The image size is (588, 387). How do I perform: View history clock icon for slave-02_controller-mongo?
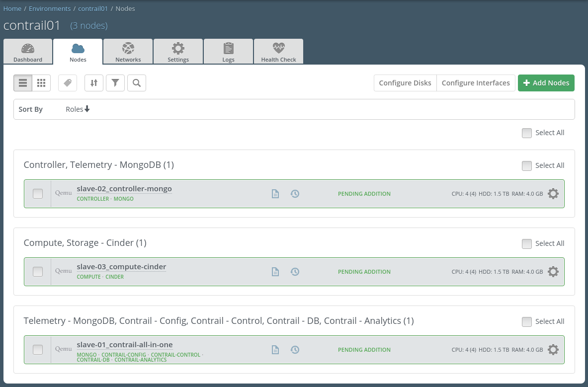pos(295,194)
